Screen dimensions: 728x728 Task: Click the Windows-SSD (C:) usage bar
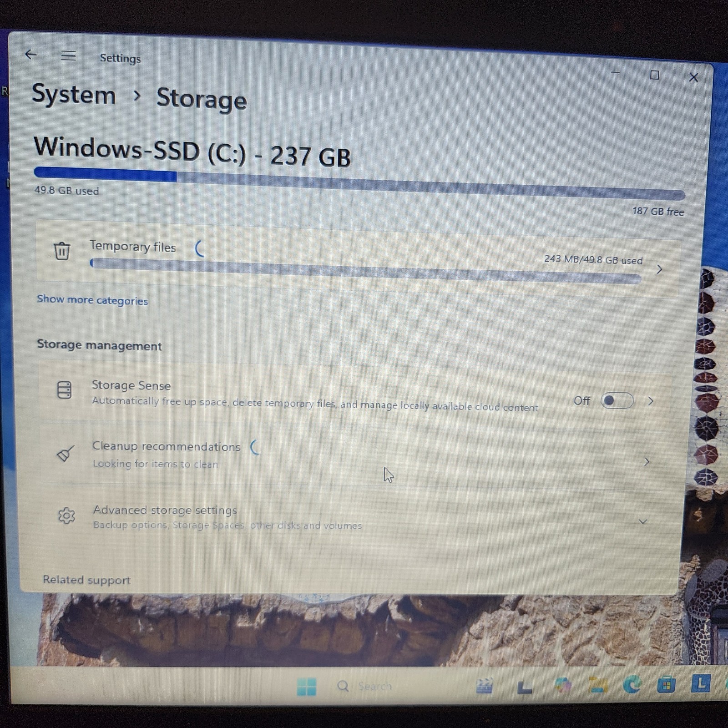pos(359,183)
